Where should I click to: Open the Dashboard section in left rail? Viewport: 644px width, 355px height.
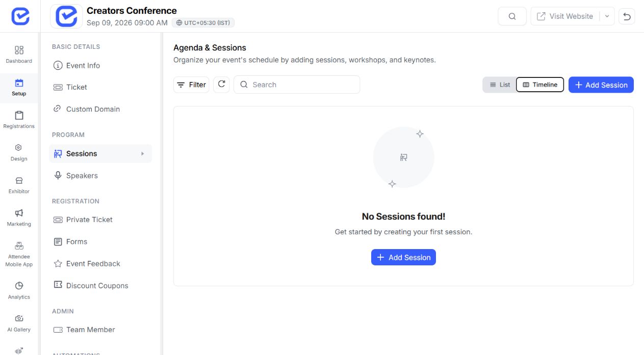19,54
